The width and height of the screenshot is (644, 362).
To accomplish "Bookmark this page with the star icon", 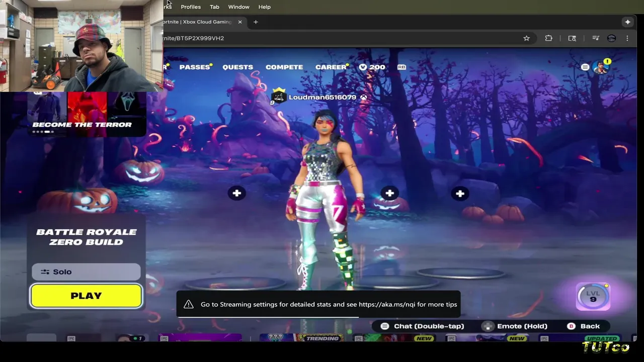I will coord(526,38).
